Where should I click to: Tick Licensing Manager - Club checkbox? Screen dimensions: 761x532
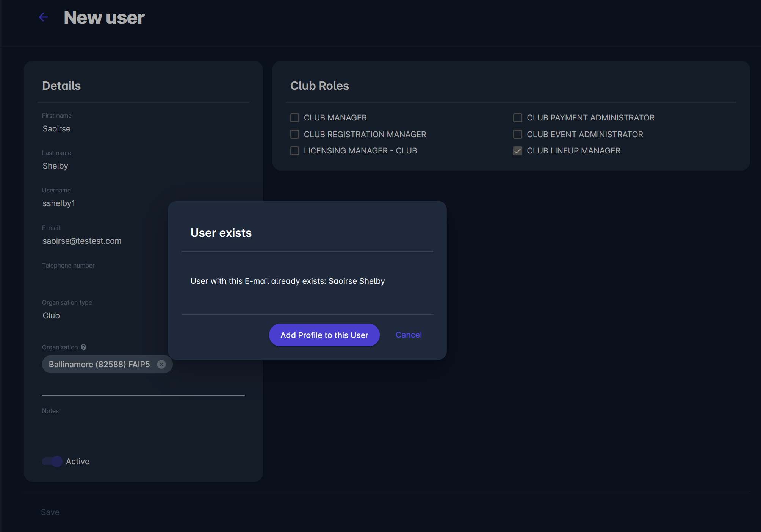tap(294, 151)
